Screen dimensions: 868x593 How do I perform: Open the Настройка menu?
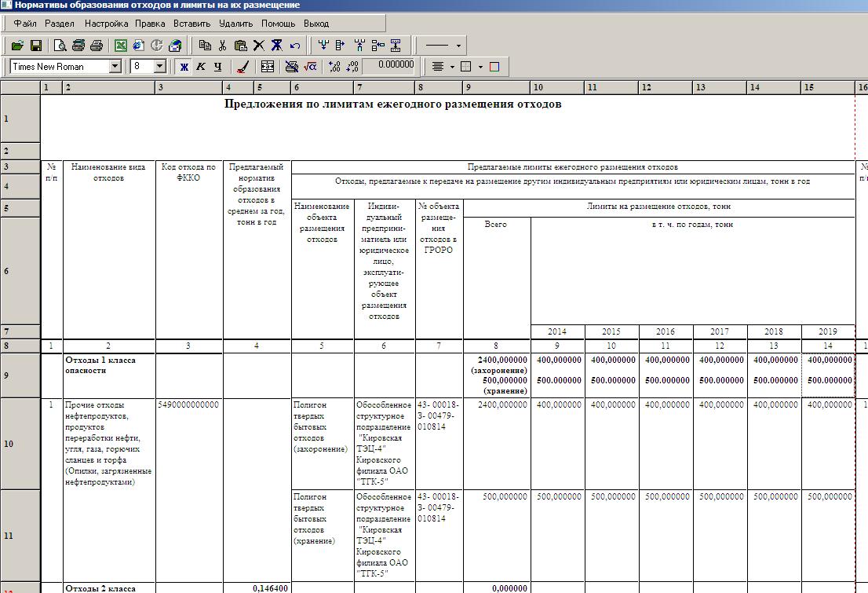coord(106,24)
